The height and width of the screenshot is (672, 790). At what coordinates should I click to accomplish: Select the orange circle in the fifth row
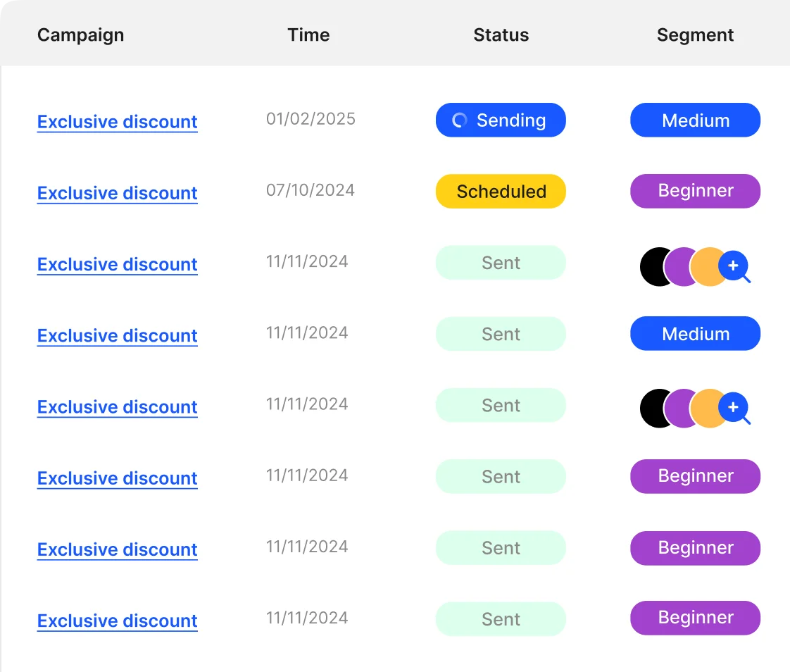coord(706,409)
